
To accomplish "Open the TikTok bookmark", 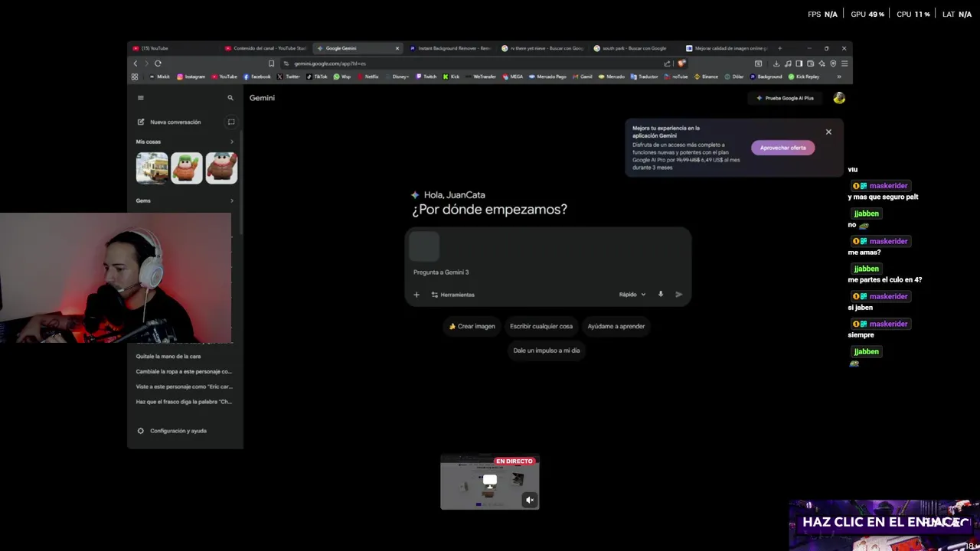I will point(317,77).
